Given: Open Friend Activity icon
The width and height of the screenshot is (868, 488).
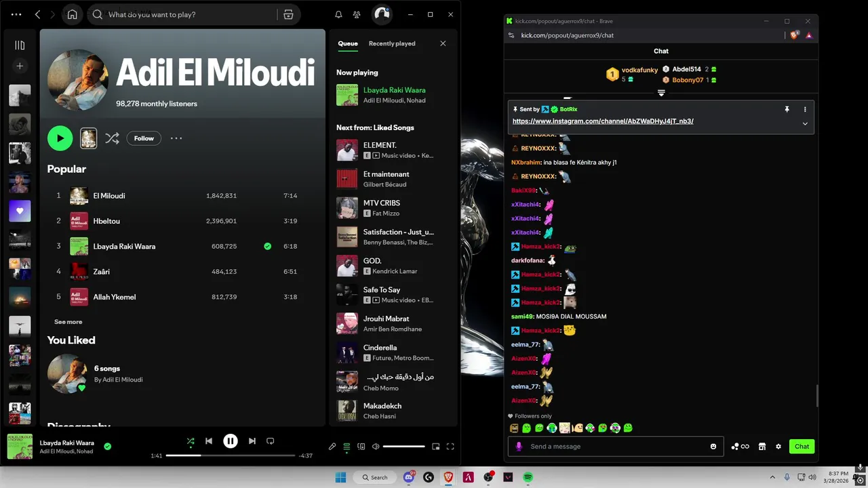Looking at the screenshot, I should pos(357,14).
